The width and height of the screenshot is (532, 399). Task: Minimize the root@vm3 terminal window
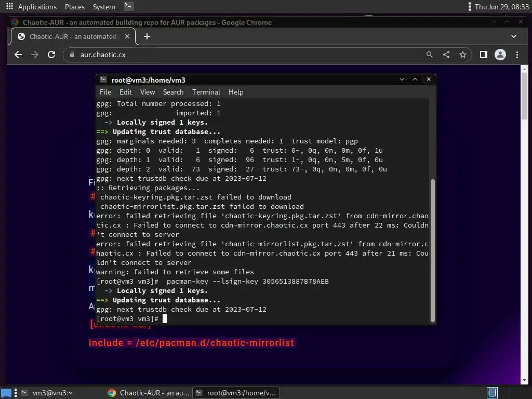click(402, 79)
